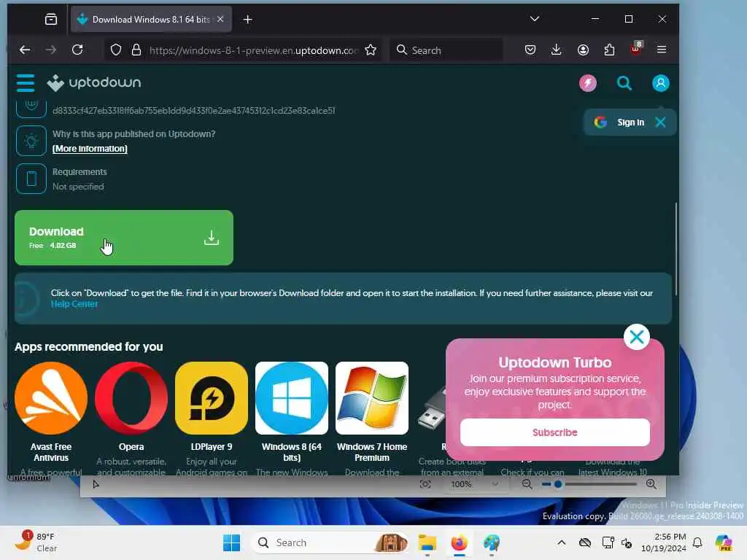Click the uptodown URL address bar
The width and height of the screenshot is (747, 560).
pos(253,50)
